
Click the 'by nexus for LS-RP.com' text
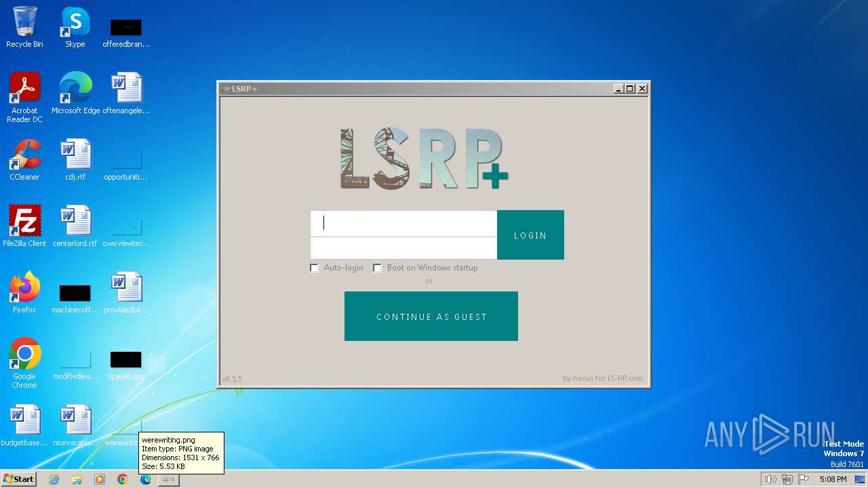tap(603, 378)
